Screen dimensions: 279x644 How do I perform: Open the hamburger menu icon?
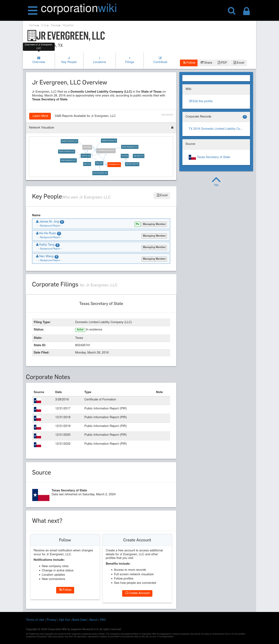[32, 10]
